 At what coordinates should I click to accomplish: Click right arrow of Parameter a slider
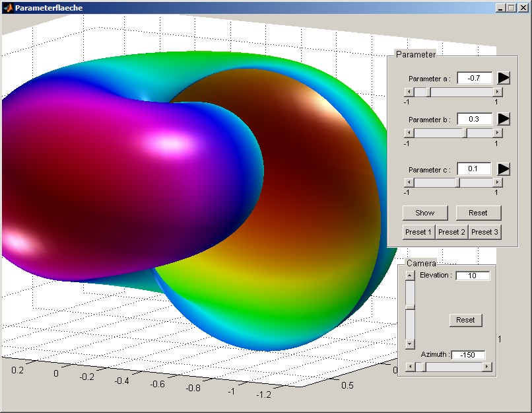498,93
